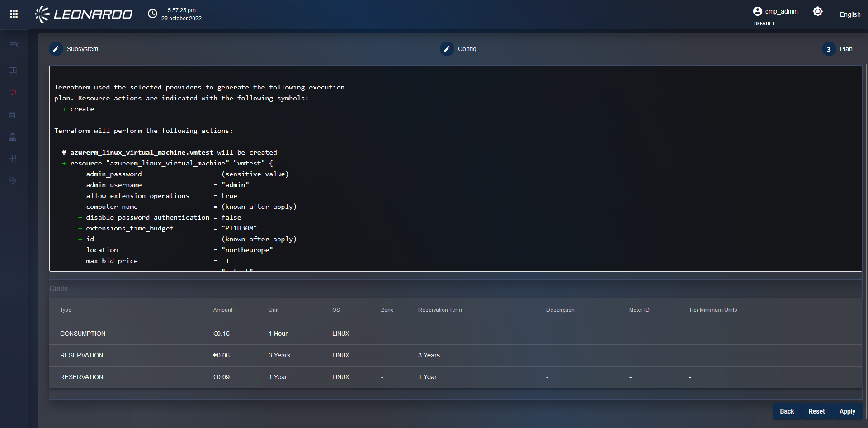Open the apps grid menu
This screenshot has width=868, height=428.
click(x=14, y=14)
